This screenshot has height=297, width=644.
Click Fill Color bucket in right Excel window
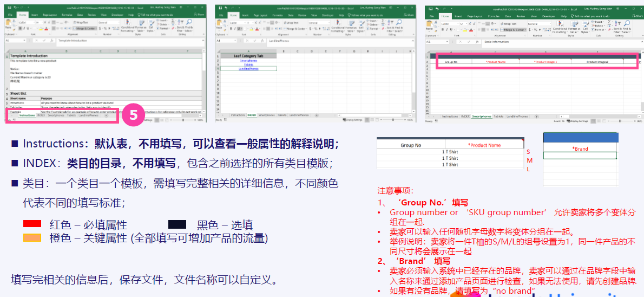tap(465, 30)
